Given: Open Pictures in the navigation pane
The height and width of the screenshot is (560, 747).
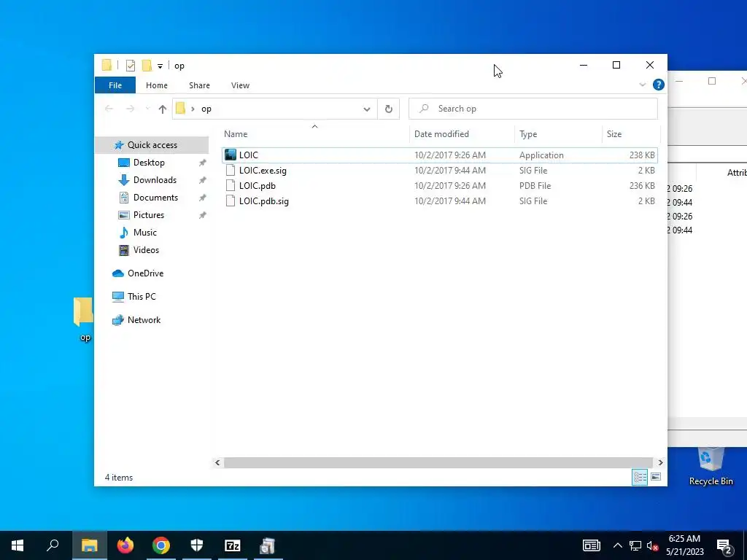Looking at the screenshot, I should [149, 215].
